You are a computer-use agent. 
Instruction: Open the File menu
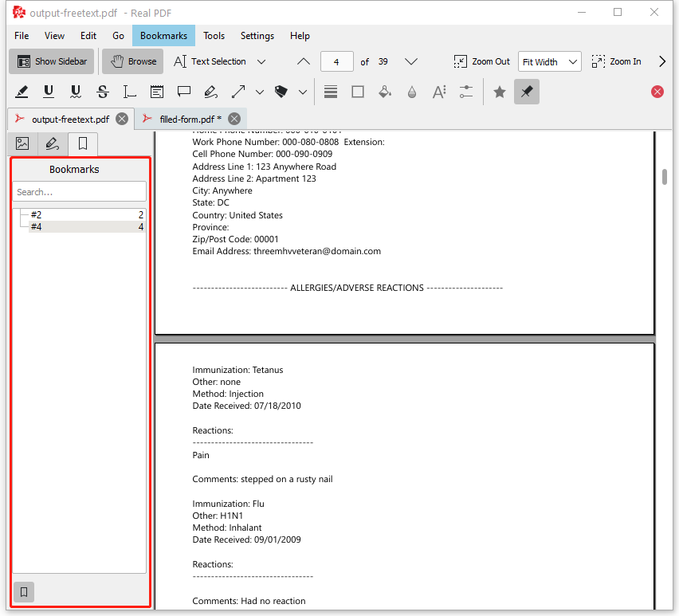click(x=22, y=36)
